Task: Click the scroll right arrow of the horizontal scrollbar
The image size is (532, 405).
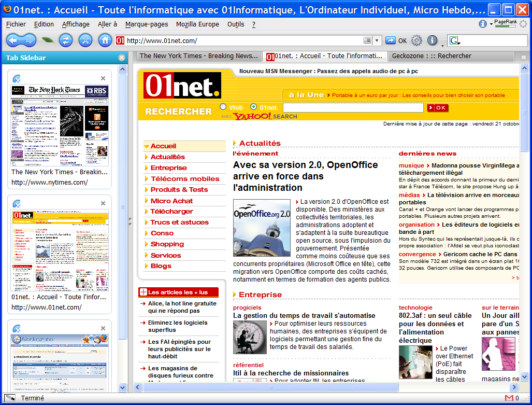Action: coord(514,387)
